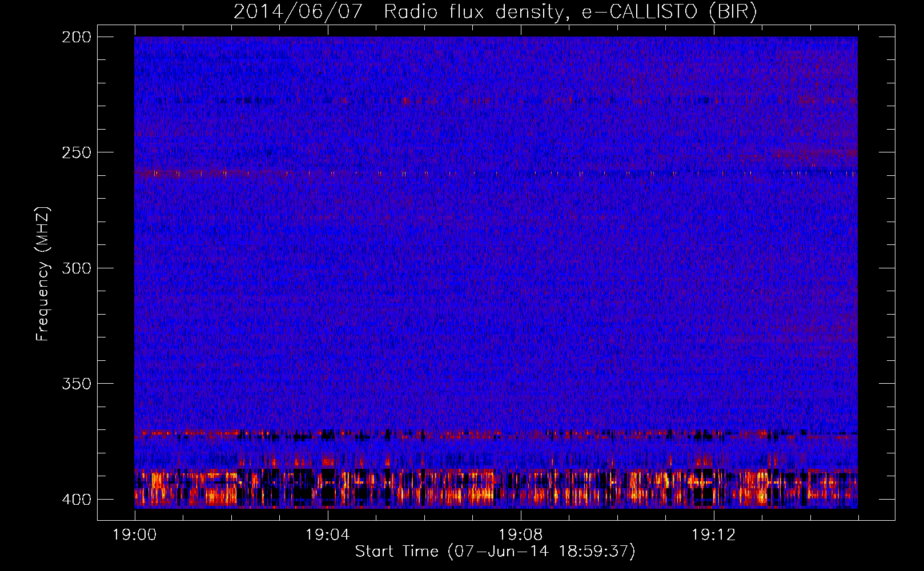This screenshot has width=924, height=571.
Task: Click the 'Start Time (07-Jun-14 18:59:37)' label
Action: pyautogui.click(x=495, y=552)
